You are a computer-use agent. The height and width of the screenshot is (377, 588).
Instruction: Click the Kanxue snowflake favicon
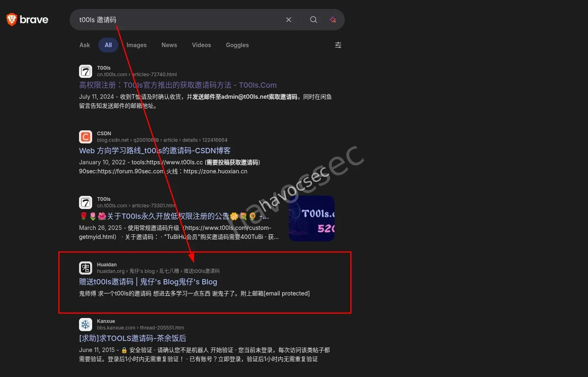tap(85, 324)
